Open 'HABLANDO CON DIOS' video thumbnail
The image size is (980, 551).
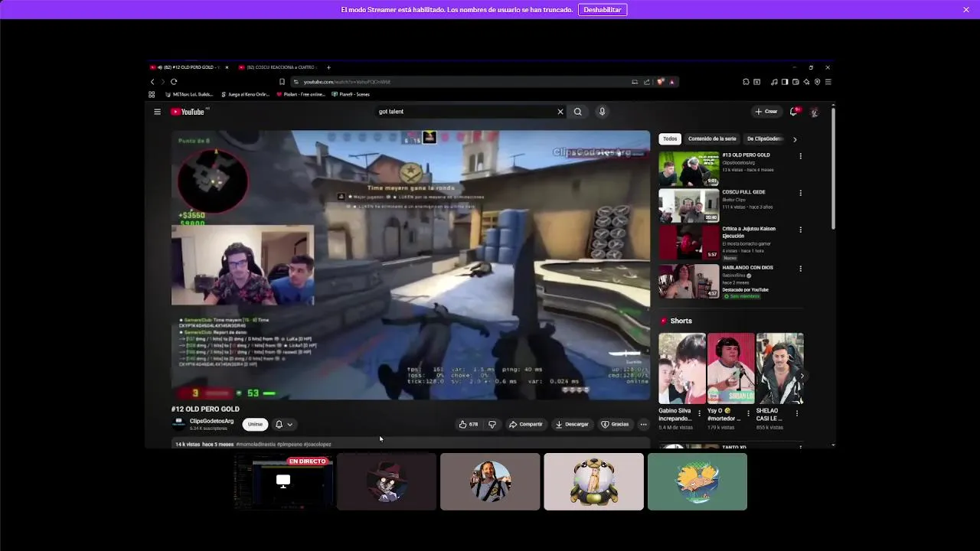click(x=689, y=281)
